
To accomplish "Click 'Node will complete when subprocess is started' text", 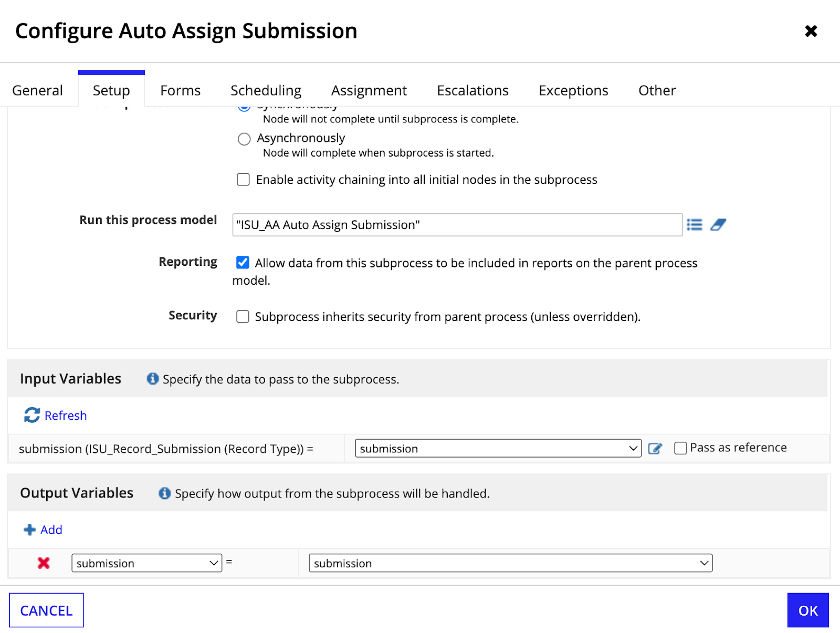I will click(379, 153).
